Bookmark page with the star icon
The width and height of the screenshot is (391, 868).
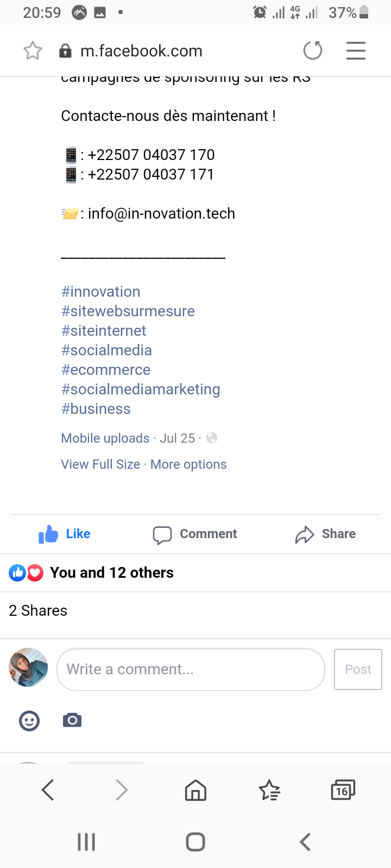pyautogui.click(x=33, y=51)
